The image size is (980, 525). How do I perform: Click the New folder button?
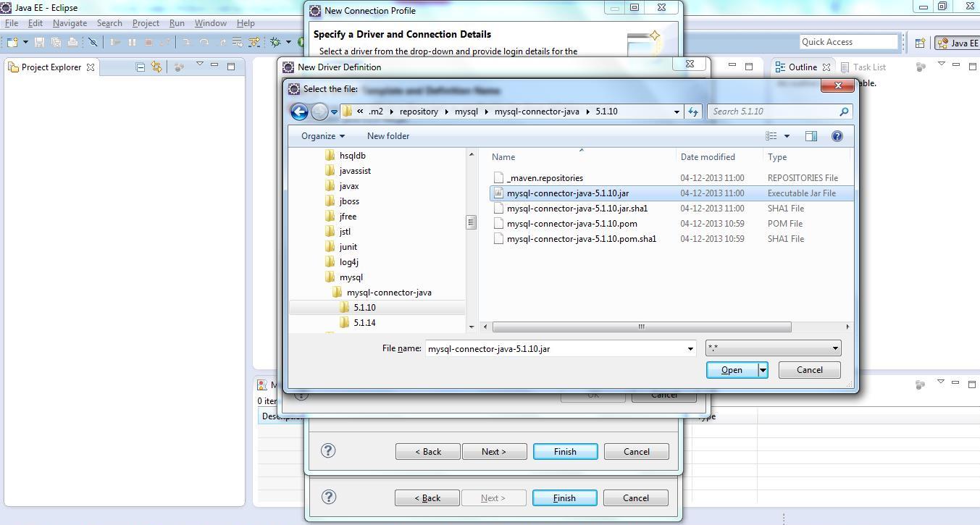click(388, 136)
